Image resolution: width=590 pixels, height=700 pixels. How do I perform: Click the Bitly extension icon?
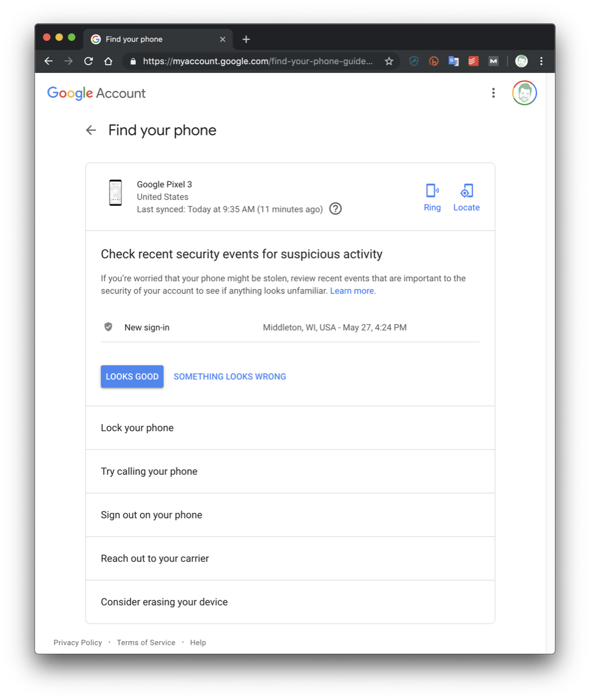point(434,61)
